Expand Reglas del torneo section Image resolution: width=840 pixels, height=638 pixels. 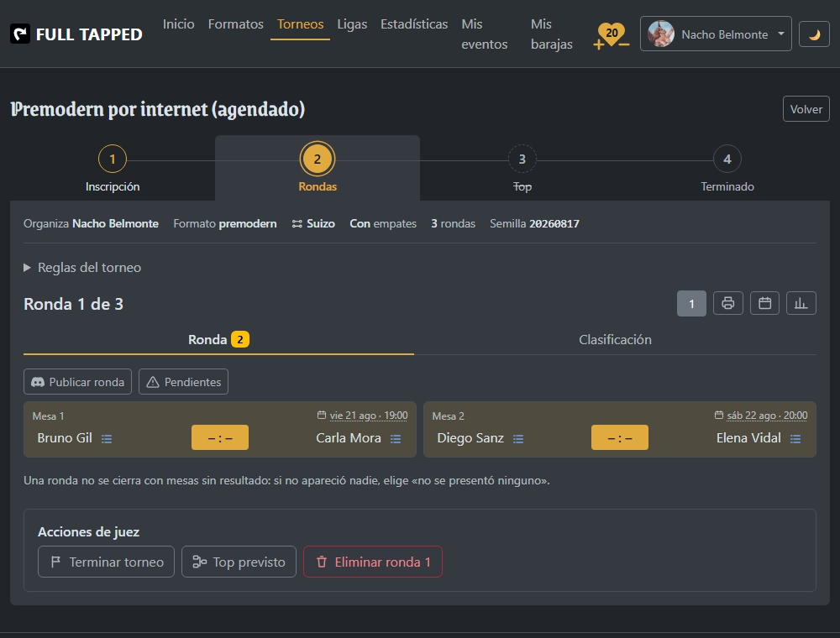click(82, 268)
